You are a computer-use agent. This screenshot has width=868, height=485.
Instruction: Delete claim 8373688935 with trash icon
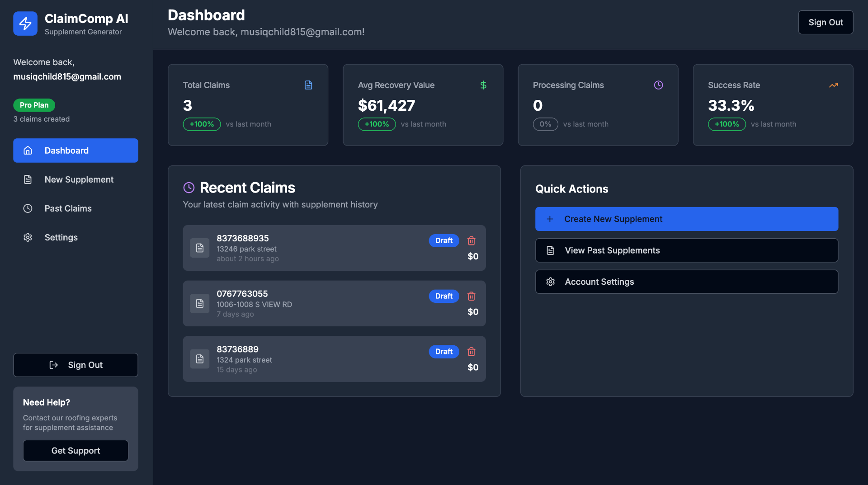[471, 240]
